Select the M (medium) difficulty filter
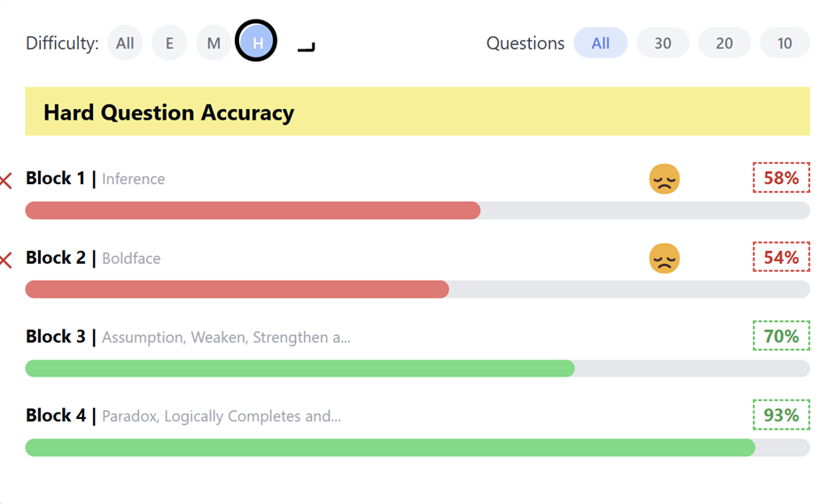This screenshot has height=504, width=833. [214, 43]
